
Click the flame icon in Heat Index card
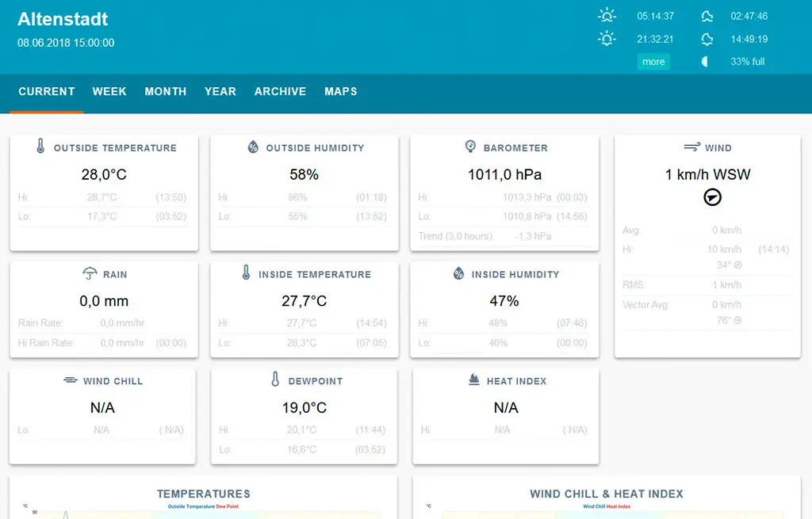[473, 380]
